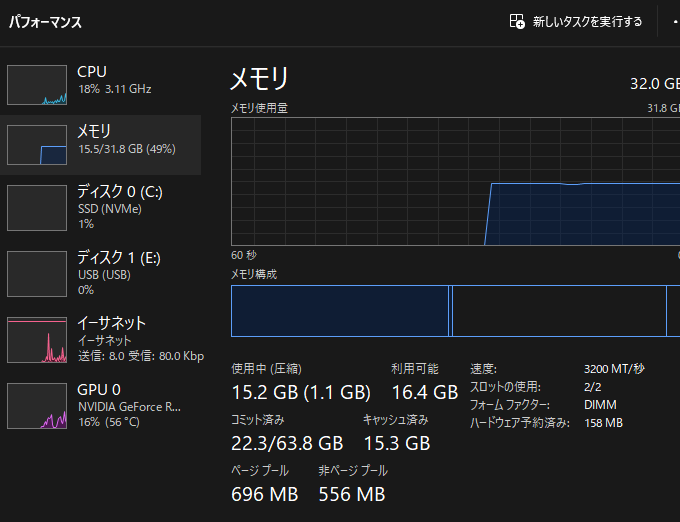The height and width of the screenshot is (522, 680).
Task: Click the 16.4 GB available memory value
Action: click(424, 391)
